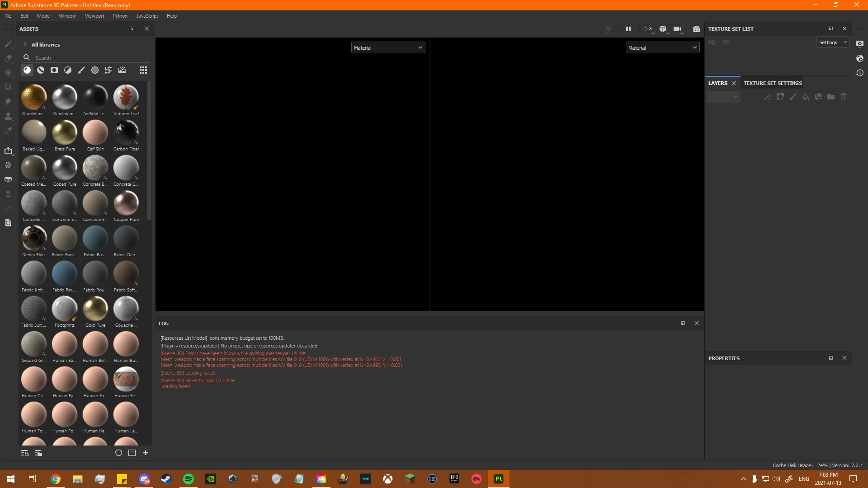
Task: Toggle pause rendering button in viewport toolbar
Action: coord(628,29)
